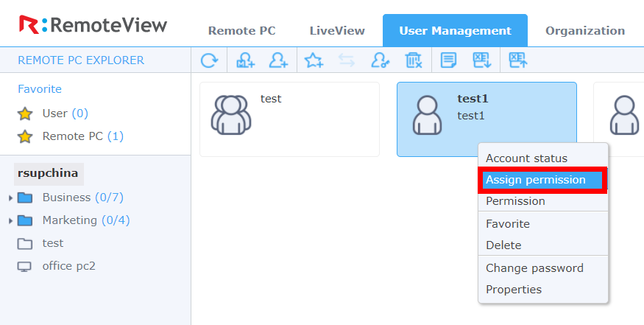Click the add to favorites star icon
Screen dimensions: 644x325
[314, 60]
